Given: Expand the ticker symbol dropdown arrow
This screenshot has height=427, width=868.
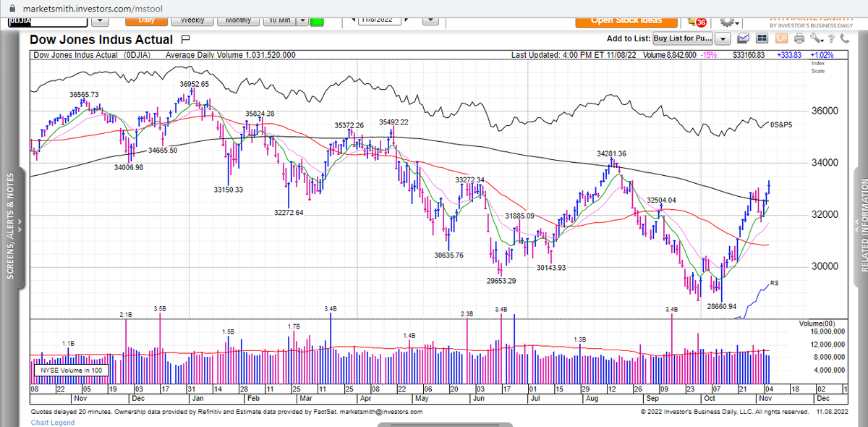Looking at the screenshot, I should click(x=99, y=20).
